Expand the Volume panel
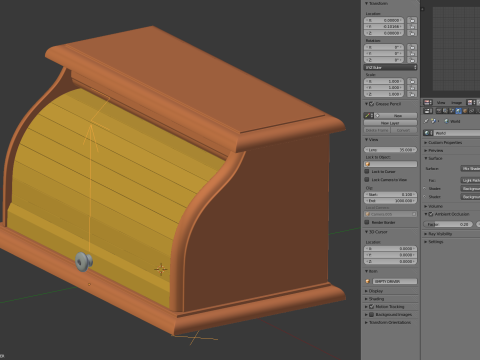The image size is (480, 360). (x=426, y=206)
